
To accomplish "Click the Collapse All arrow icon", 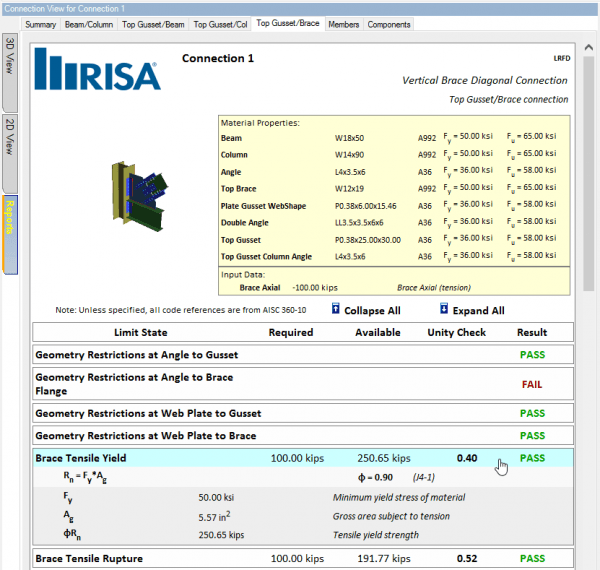I will pyautogui.click(x=336, y=310).
